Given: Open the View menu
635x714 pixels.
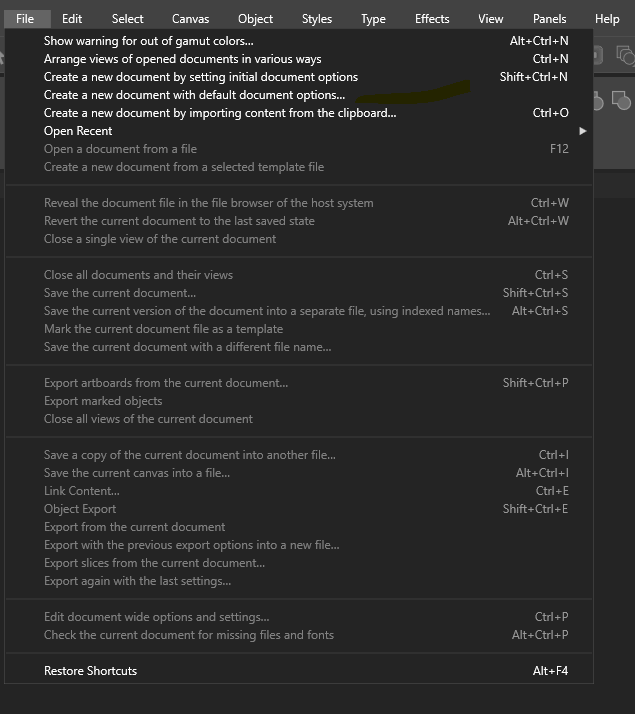Looking at the screenshot, I should 491,19.
